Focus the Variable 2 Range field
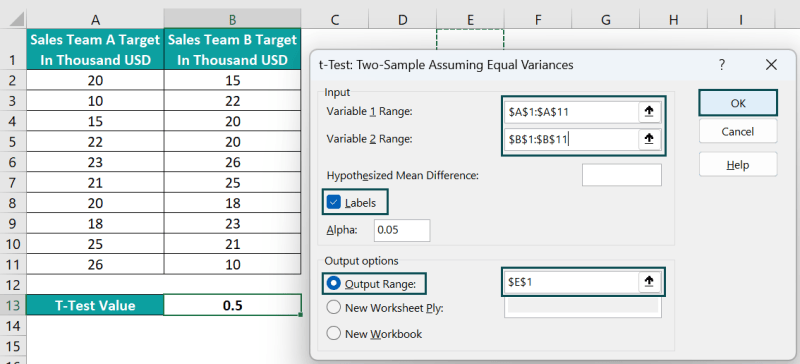 pos(571,139)
